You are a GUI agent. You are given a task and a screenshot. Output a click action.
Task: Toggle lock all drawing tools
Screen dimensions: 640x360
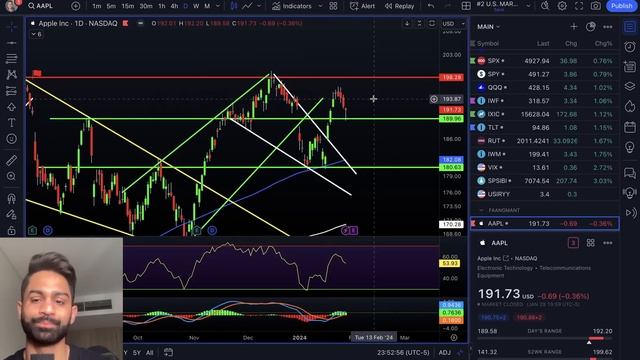(x=11, y=230)
